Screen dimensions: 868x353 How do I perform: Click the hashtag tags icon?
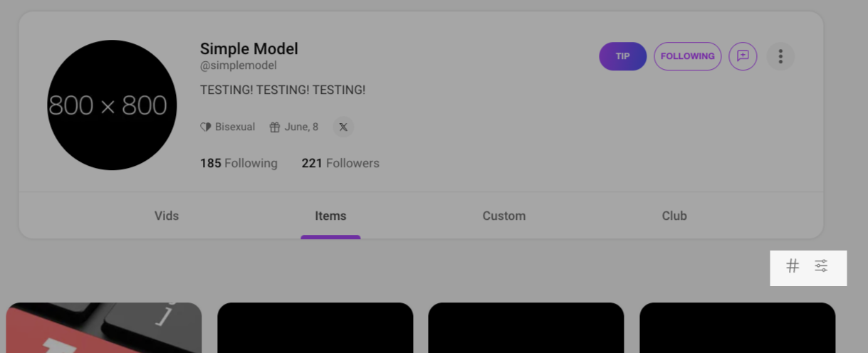point(793,266)
